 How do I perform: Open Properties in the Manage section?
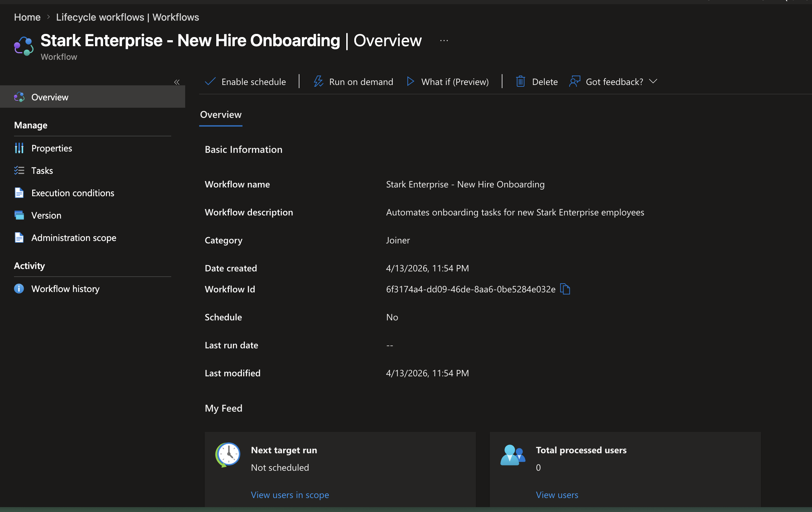[x=52, y=148]
